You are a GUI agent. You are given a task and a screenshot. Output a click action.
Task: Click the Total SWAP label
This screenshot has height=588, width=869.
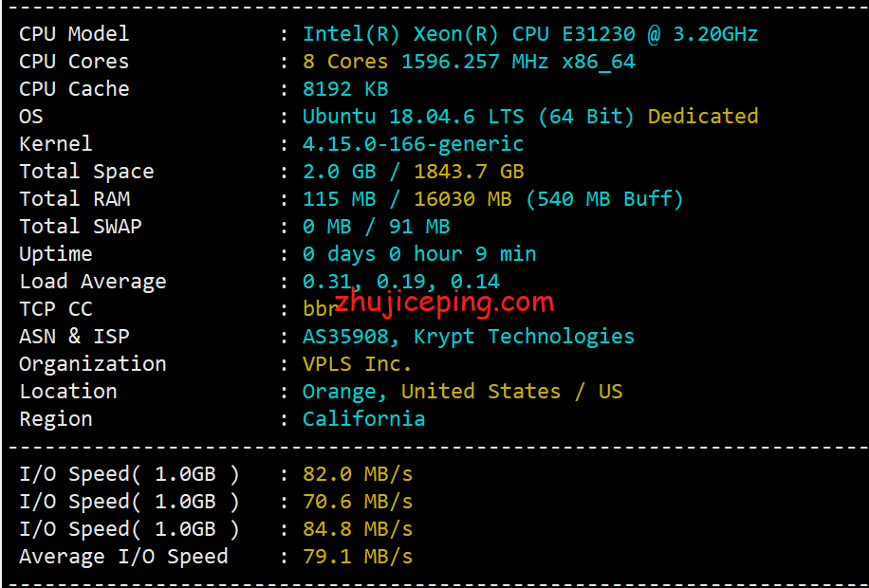pyautogui.click(x=81, y=227)
